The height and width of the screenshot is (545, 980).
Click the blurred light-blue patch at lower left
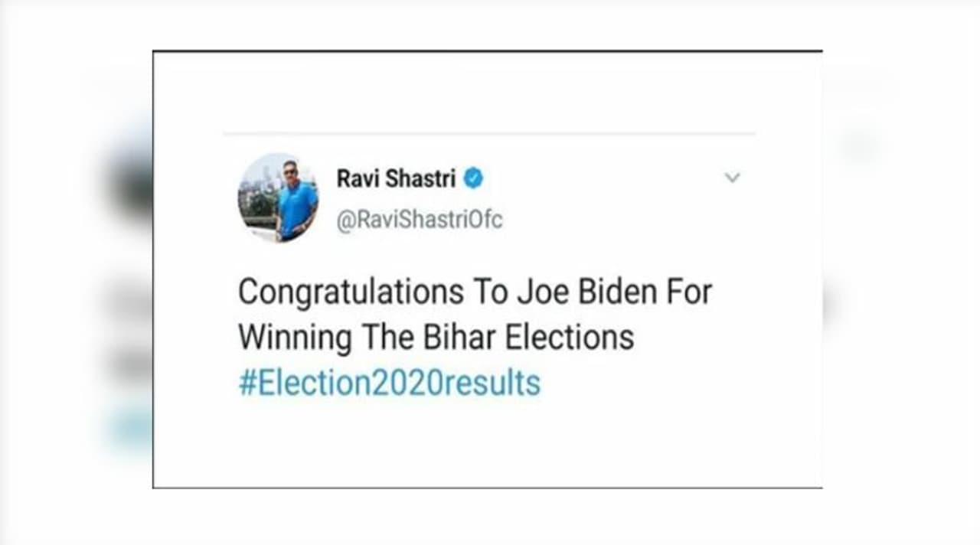(130, 429)
